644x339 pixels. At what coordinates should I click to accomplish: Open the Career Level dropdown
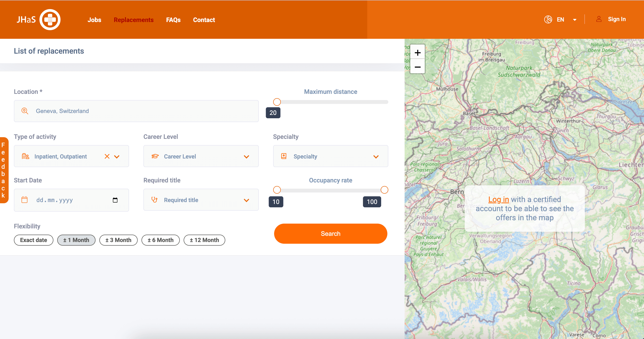coord(247,157)
